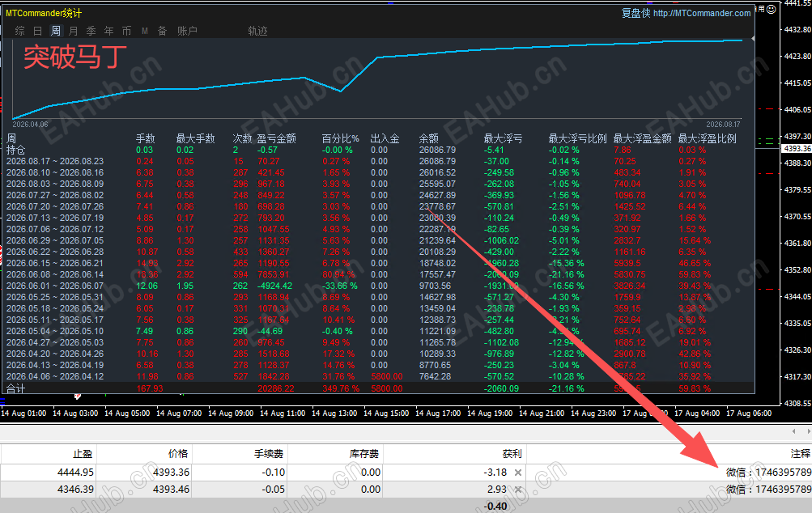
Task: Select the week row 2026.08.10 ~ 2026.08.16
Action: click(x=55, y=172)
